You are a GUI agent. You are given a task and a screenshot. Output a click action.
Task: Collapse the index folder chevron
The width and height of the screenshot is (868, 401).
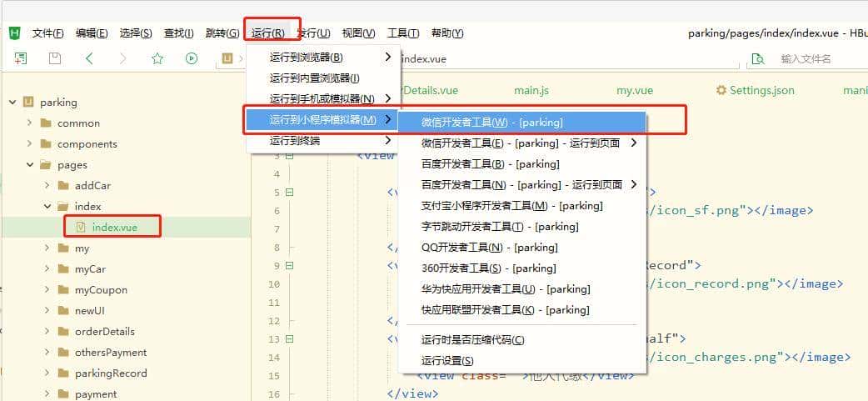coord(47,206)
